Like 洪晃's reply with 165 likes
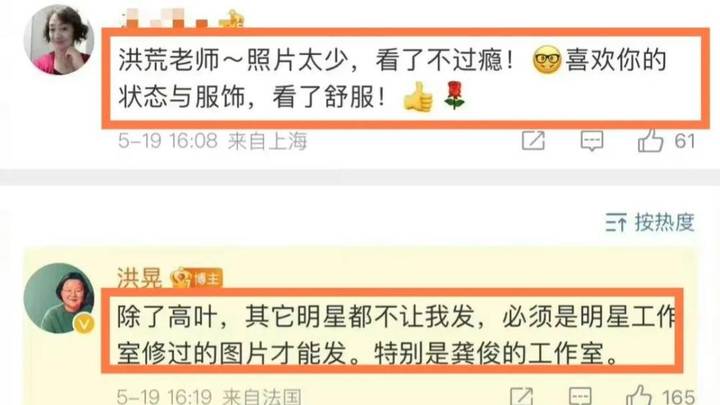This screenshot has height=405, width=720. pos(639,395)
